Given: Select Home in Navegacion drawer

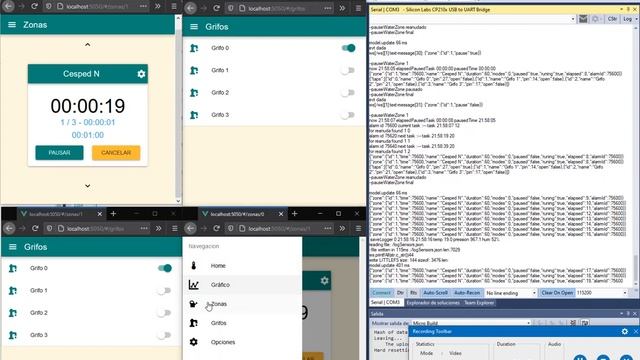Looking at the screenshot, I should 242,266.
